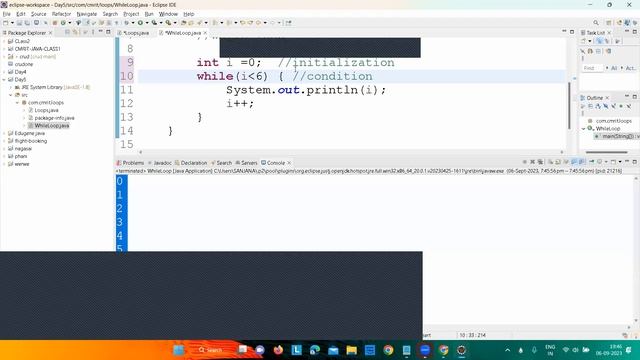Click editor horizontal scrollbar track
This screenshot has height=360, width=640.
click(351, 152)
